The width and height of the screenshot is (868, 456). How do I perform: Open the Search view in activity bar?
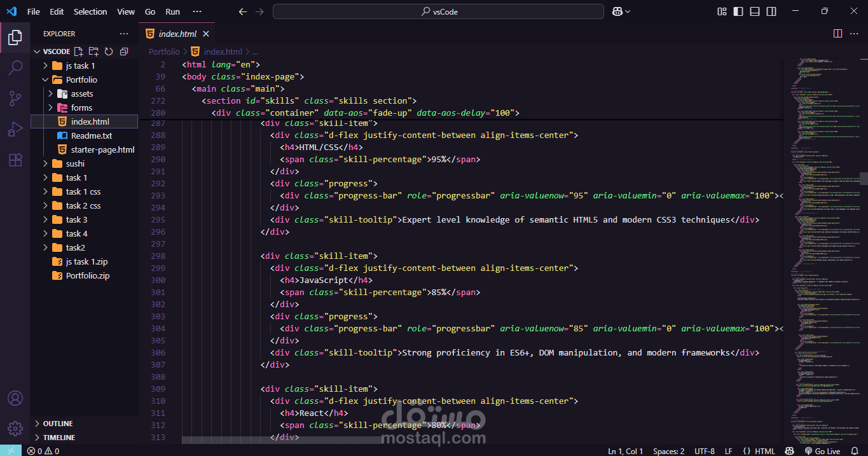15,68
